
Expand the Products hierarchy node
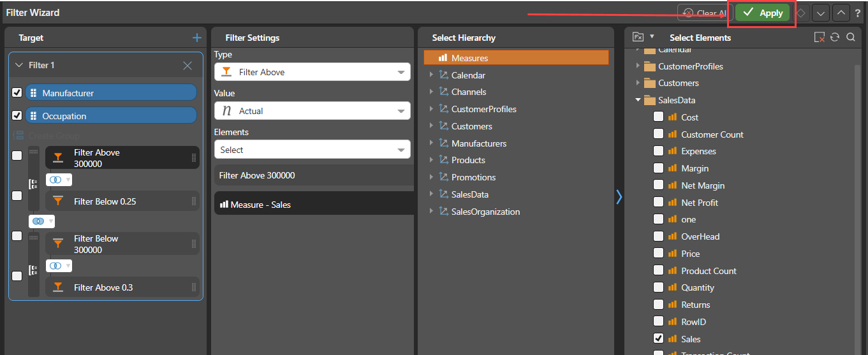(432, 160)
